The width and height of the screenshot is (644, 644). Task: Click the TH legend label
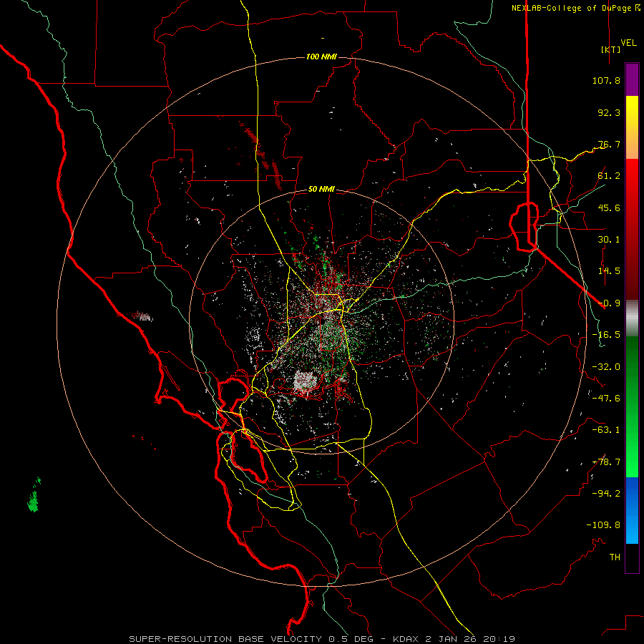pos(615,557)
